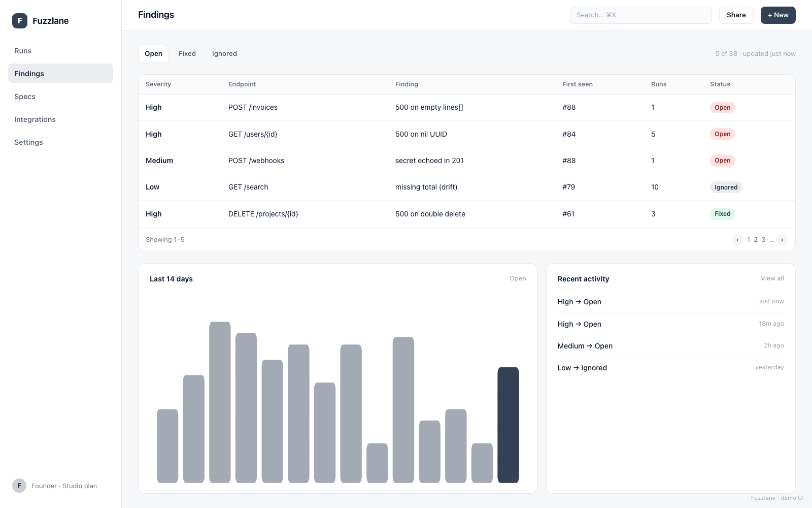This screenshot has height=508, width=812.
Task: Select Findings in the sidebar
Action: (x=60, y=74)
